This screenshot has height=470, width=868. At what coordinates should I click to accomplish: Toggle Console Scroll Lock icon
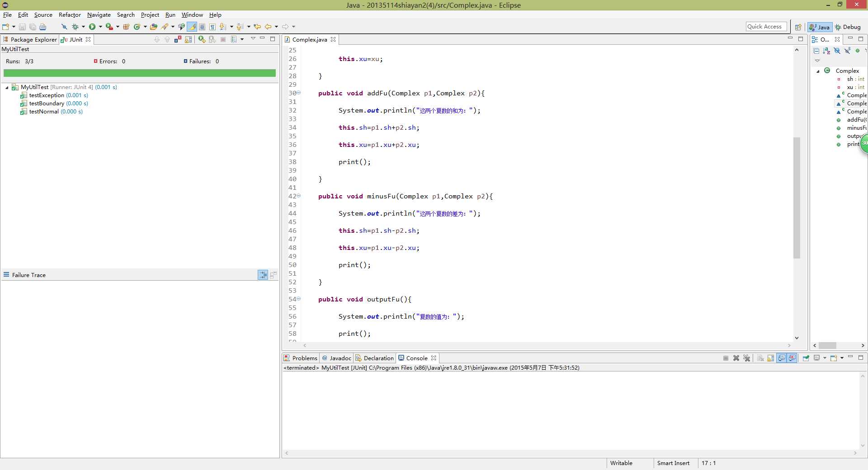click(x=771, y=358)
